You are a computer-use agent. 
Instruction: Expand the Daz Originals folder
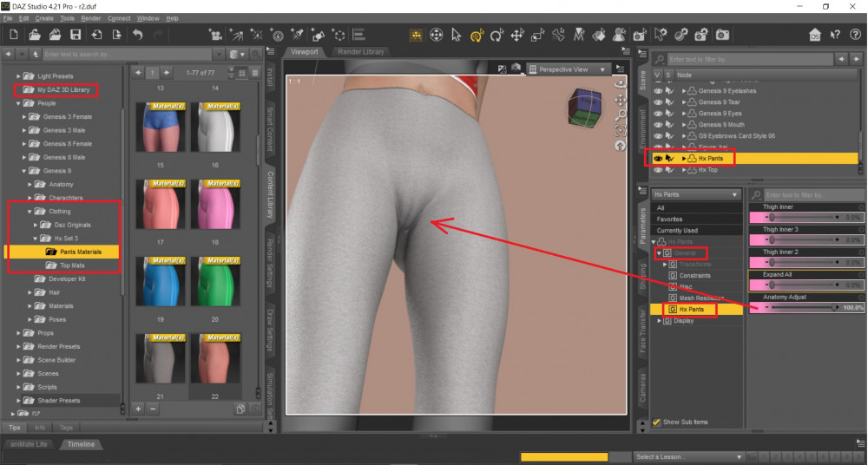36,225
